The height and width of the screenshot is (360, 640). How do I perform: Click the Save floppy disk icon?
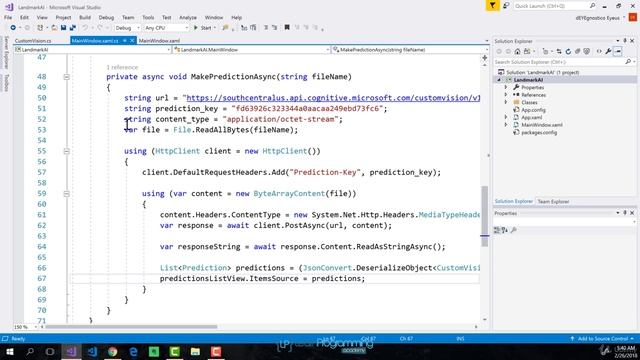[63, 28]
